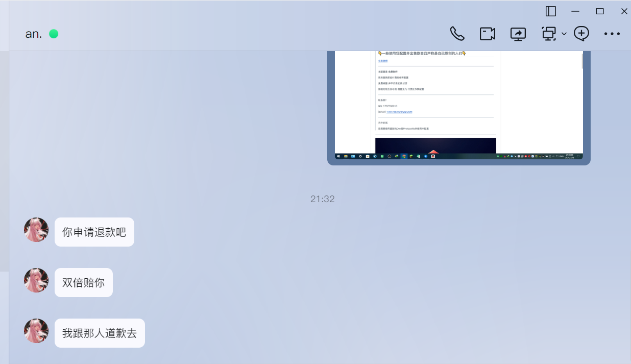The width and height of the screenshot is (631, 364).
Task: Click the message bubble 你申请退款吧
Action: point(94,232)
